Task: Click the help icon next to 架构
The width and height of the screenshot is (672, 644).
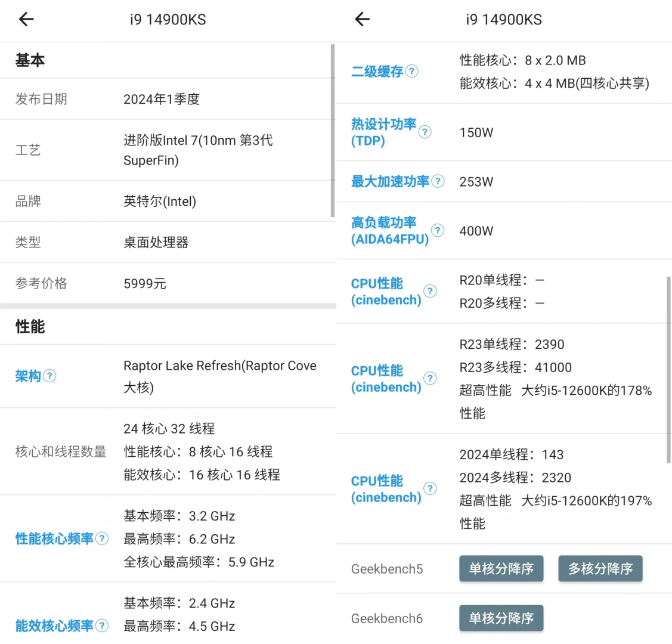Action: tap(50, 376)
